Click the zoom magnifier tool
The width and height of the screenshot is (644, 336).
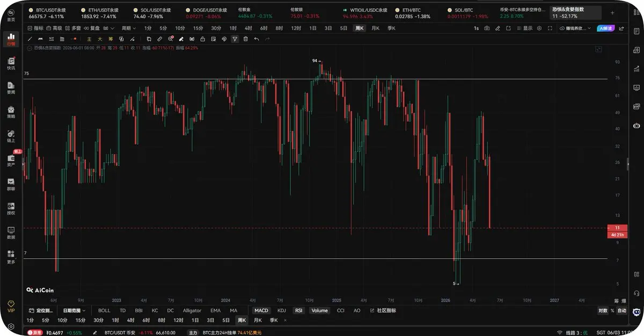171,39
